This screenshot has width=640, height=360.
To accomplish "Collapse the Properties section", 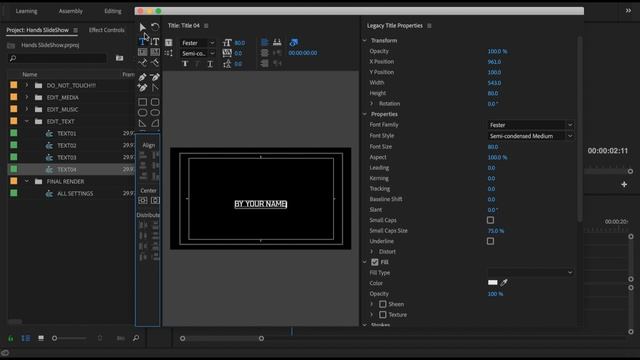I will (x=364, y=114).
